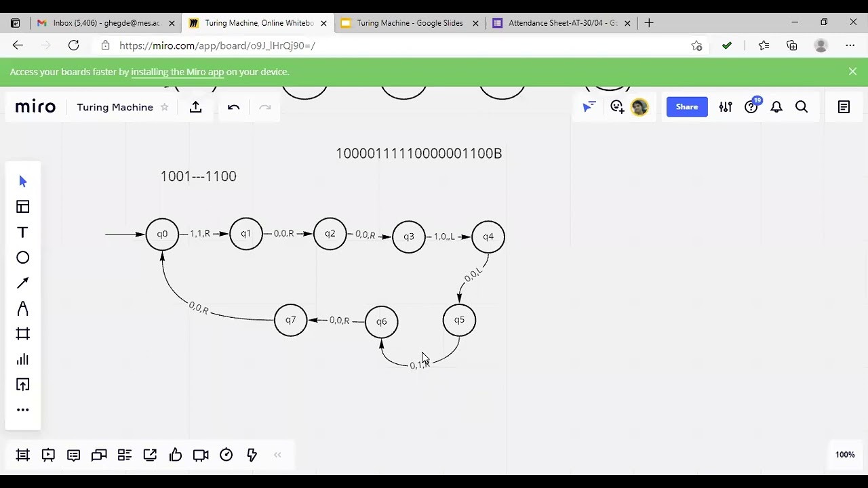The height and width of the screenshot is (488, 868).
Task: Select the q7 state node
Action: [290, 320]
